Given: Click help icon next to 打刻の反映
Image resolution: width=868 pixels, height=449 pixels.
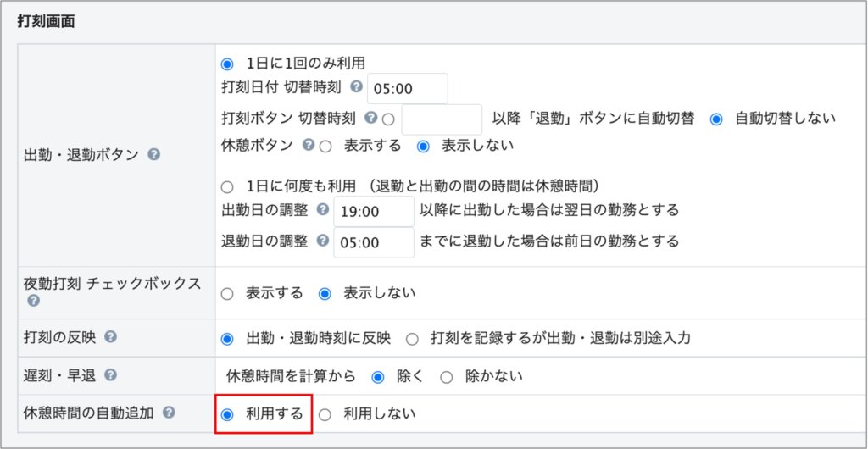Looking at the screenshot, I should [x=110, y=338].
